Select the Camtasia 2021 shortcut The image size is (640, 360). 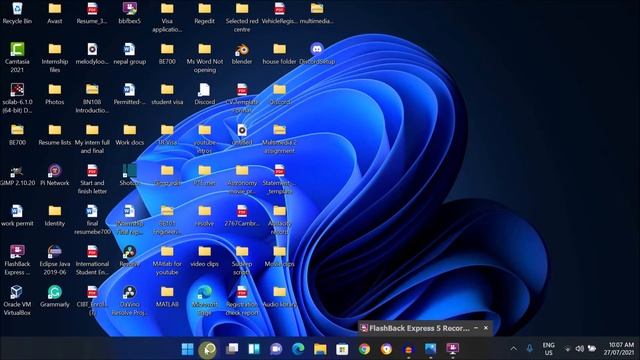pyautogui.click(x=17, y=58)
